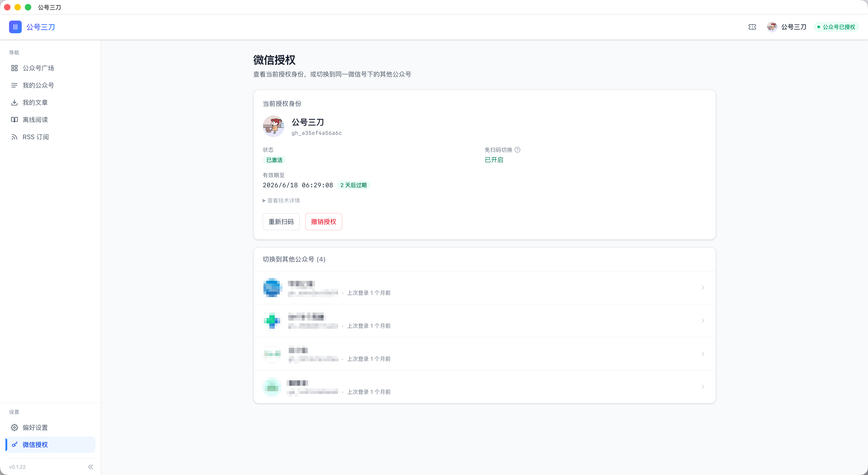868x475 pixels.
Task: Go to 离线阅读 menu label
Action: tap(35, 120)
